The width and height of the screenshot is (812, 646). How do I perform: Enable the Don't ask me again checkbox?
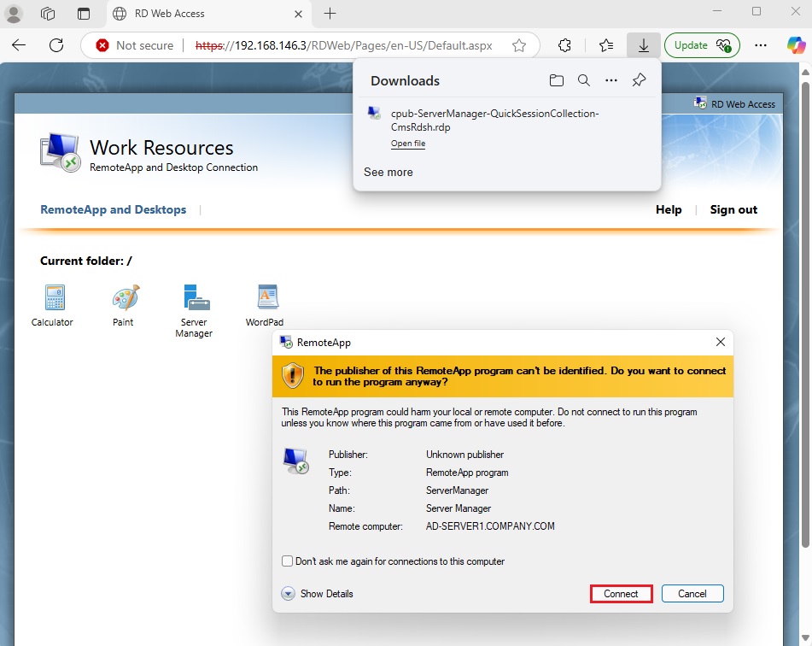[287, 561]
